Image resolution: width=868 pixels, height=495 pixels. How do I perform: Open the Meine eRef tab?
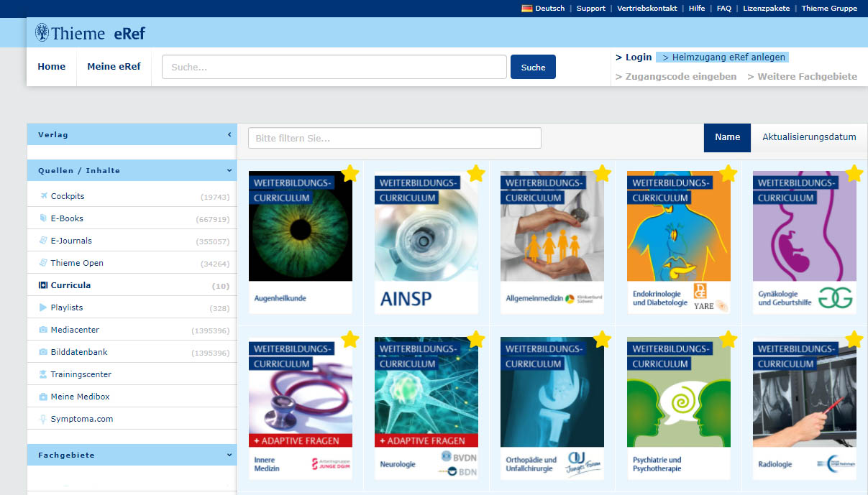pyautogui.click(x=114, y=67)
